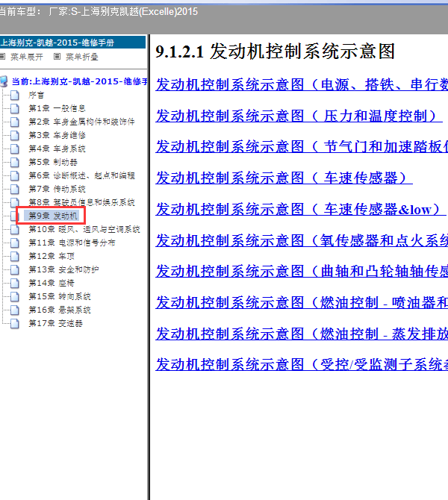Open link 发动机控制系统示意图（压力和温度控制）
Screen dimensions: 448x500
click(x=299, y=116)
